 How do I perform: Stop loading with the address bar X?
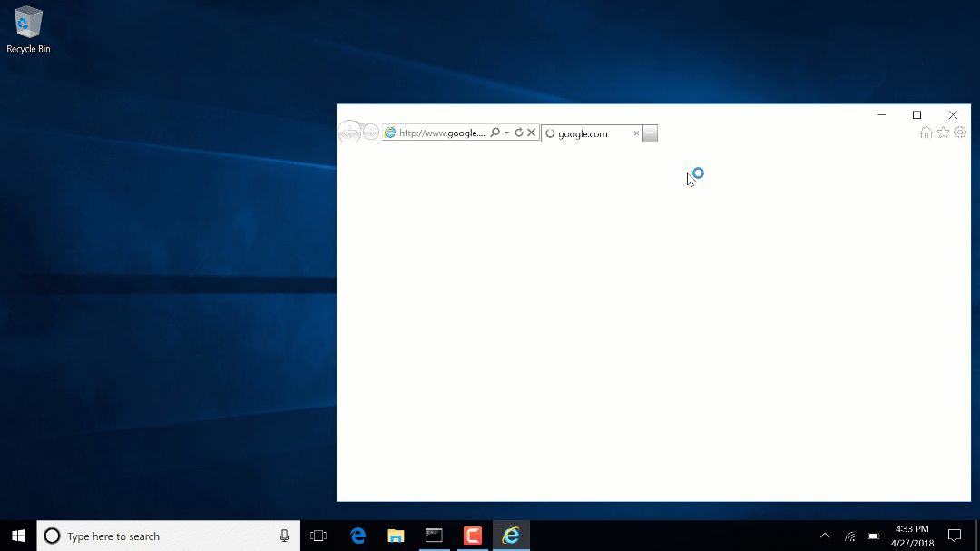pos(531,133)
